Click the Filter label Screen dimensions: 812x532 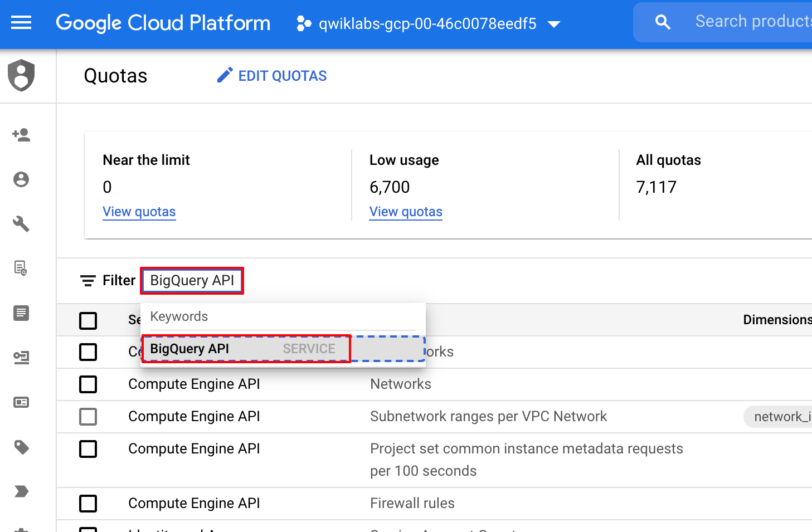click(x=119, y=280)
